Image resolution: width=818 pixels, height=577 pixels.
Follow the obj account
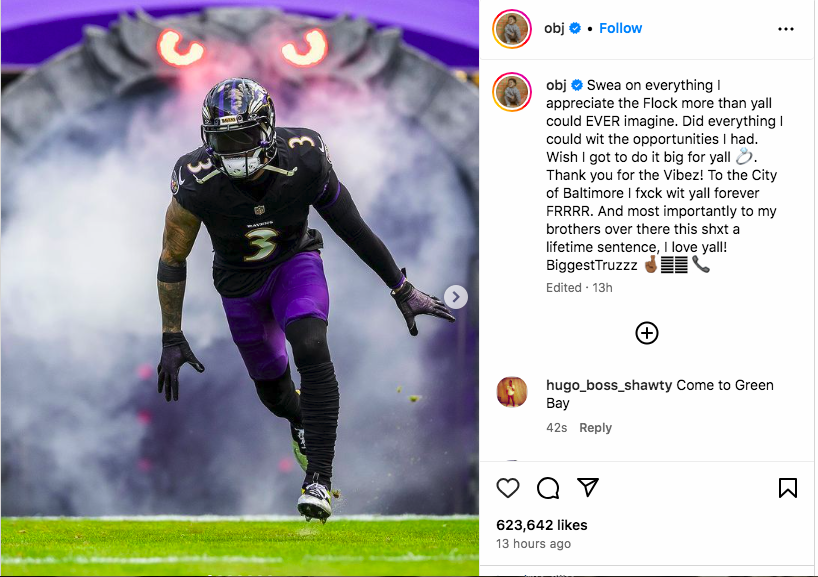[620, 28]
